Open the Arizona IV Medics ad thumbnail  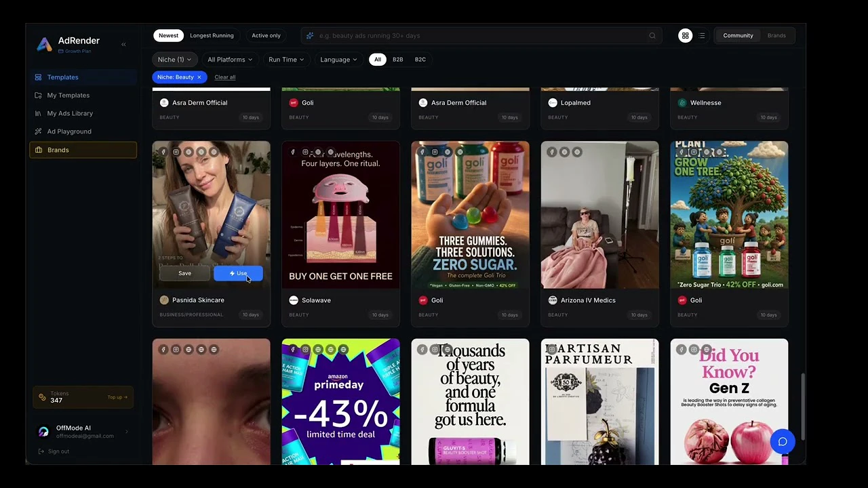[x=599, y=215]
